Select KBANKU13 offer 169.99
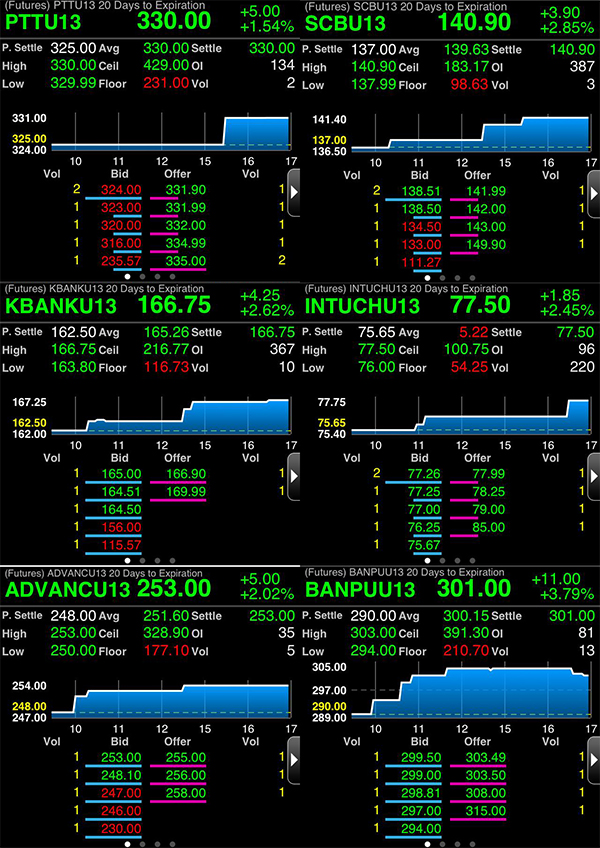Viewport: 600px width, 848px height. [185, 492]
